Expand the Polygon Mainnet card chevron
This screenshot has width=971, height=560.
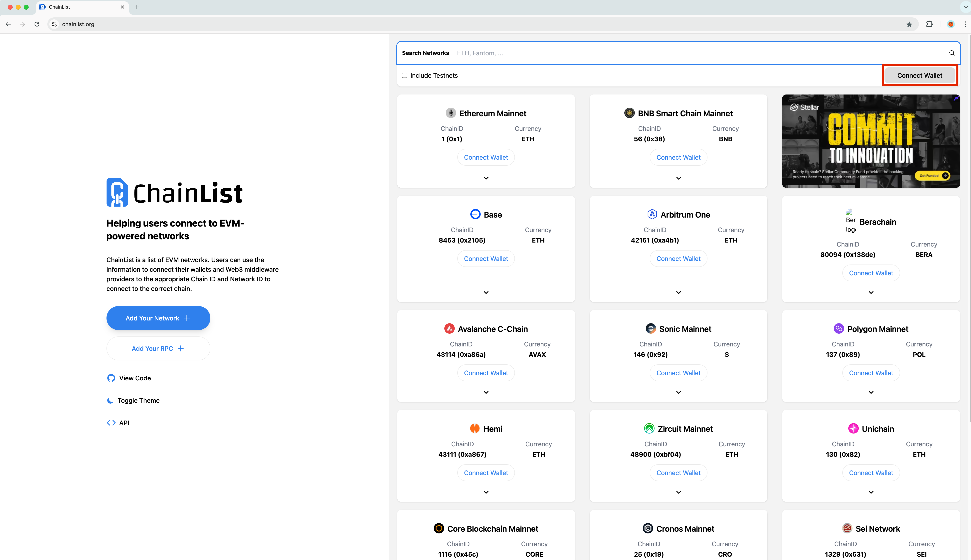coord(871,392)
